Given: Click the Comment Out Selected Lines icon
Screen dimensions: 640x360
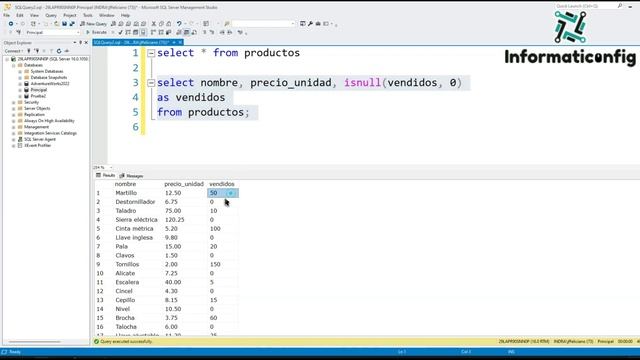Looking at the screenshot, I should pyautogui.click(x=204, y=32).
